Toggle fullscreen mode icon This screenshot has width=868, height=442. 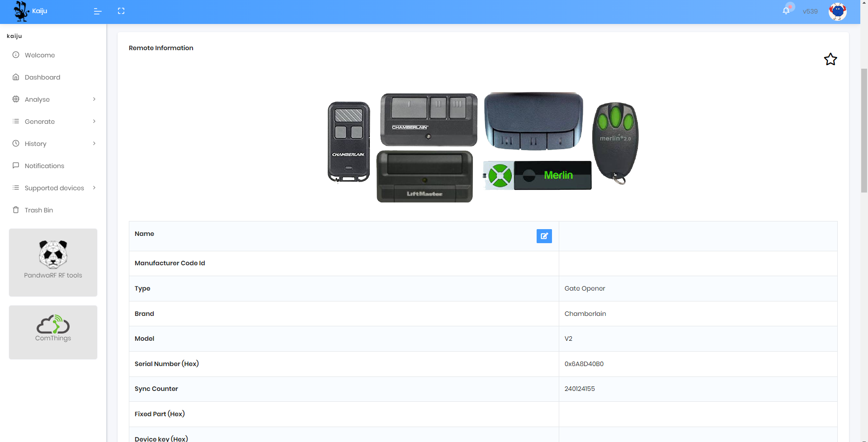(x=121, y=11)
